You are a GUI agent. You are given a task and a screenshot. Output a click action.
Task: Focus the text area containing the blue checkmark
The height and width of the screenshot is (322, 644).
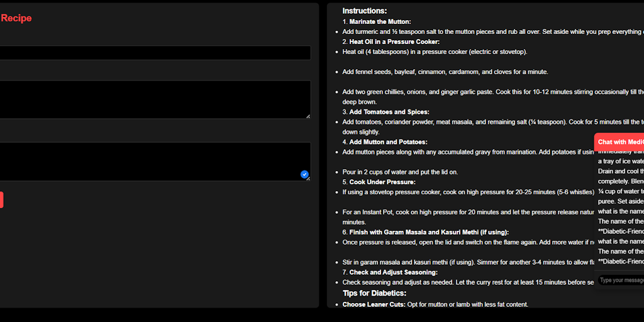point(151,161)
